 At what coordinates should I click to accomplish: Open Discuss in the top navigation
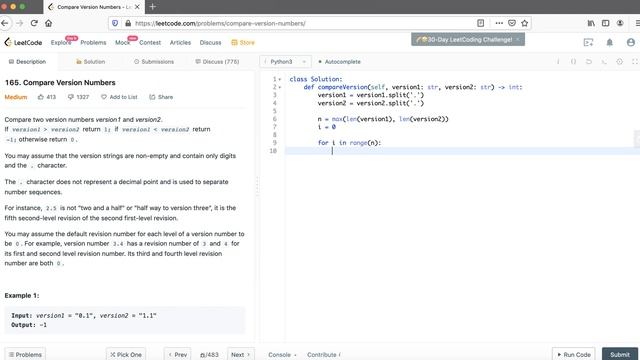(x=210, y=42)
